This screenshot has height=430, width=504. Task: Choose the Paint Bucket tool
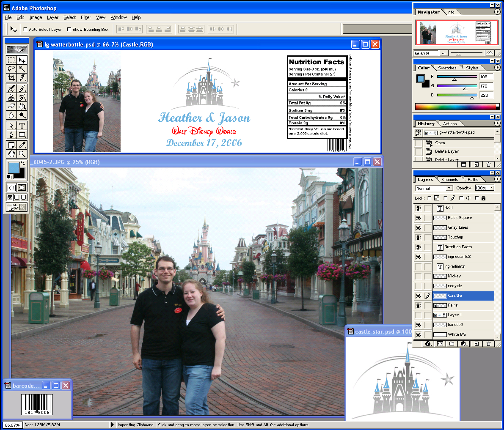point(22,106)
